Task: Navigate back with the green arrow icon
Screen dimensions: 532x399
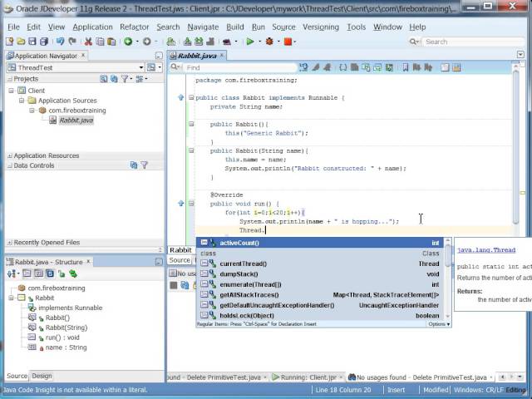Action: [x=128, y=42]
